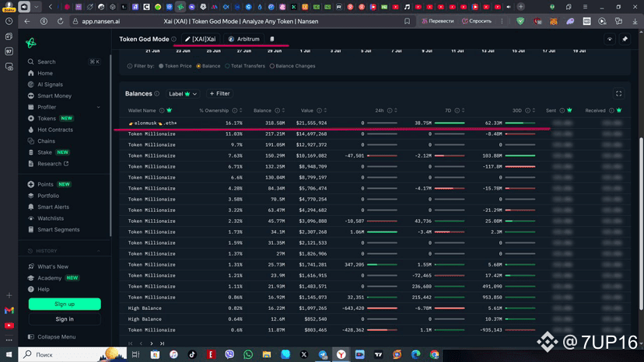Image resolution: width=644 pixels, height=362 pixels.
Task: Click the info icon next to 24h header
Action: 390,110
